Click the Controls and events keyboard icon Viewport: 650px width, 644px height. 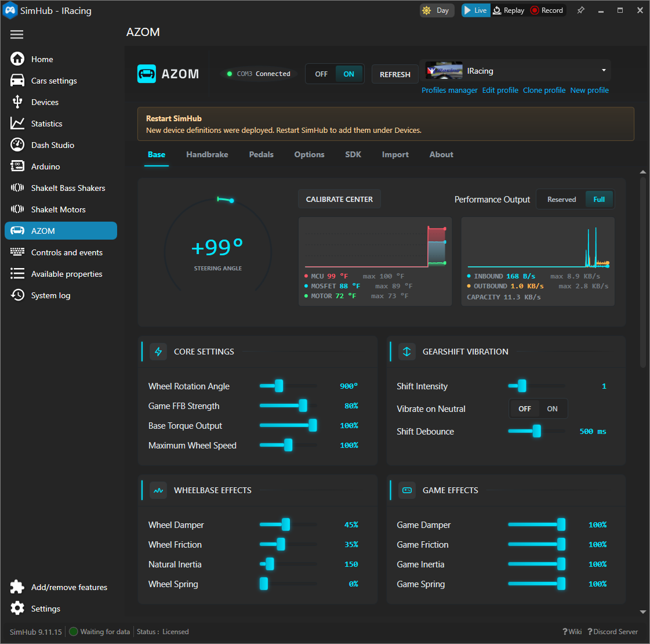17,252
